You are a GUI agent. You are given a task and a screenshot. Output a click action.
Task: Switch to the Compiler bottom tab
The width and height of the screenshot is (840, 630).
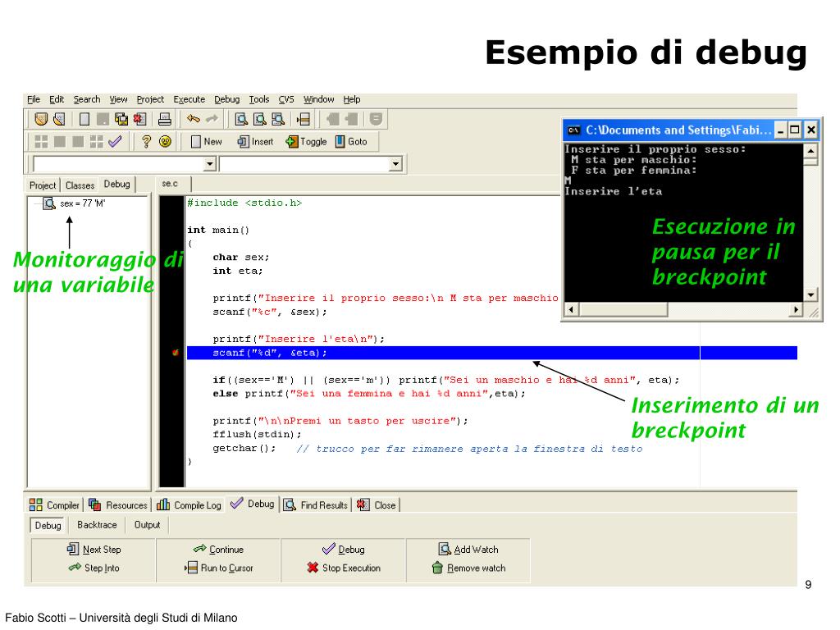click(x=55, y=505)
